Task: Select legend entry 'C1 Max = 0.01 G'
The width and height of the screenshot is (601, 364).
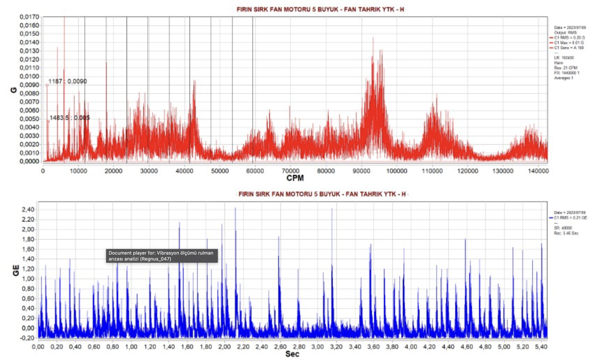Action: tap(569, 43)
